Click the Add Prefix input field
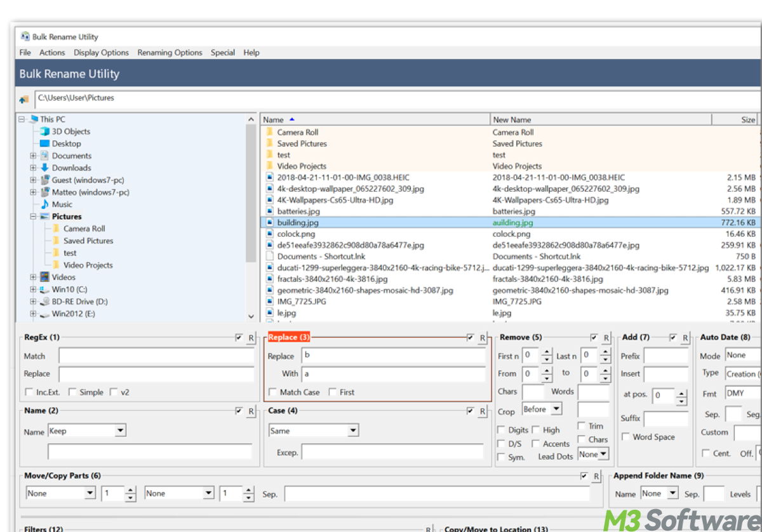This screenshot has width=762, height=532. pos(666,356)
